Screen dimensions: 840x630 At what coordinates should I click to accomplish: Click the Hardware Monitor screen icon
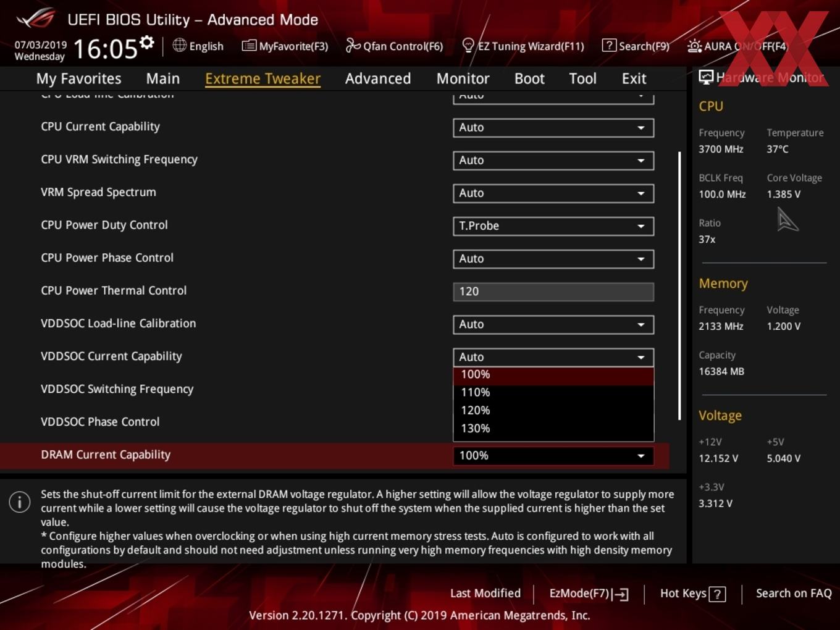pos(706,77)
